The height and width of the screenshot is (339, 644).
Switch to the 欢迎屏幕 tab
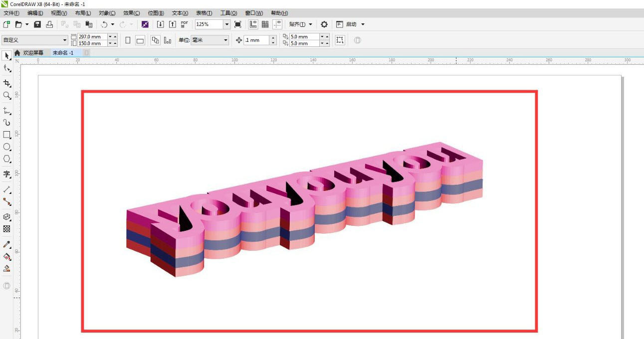pos(33,53)
